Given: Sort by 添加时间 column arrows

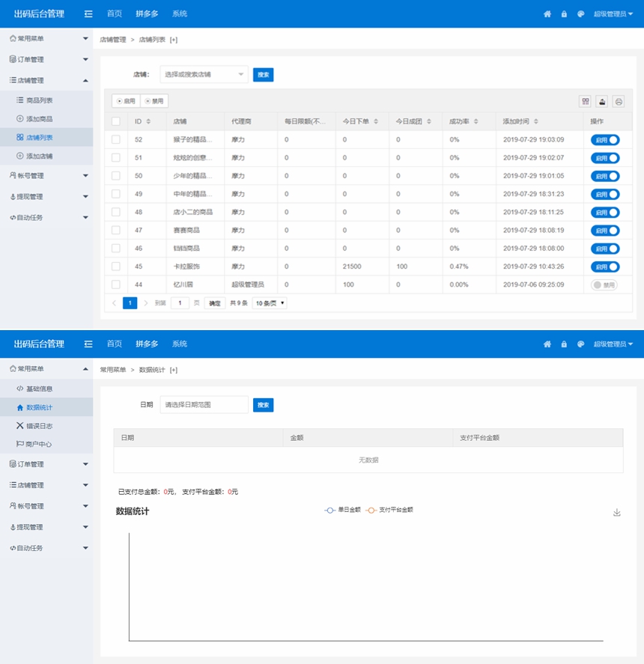Looking at the screenshot, I should 536,121.
